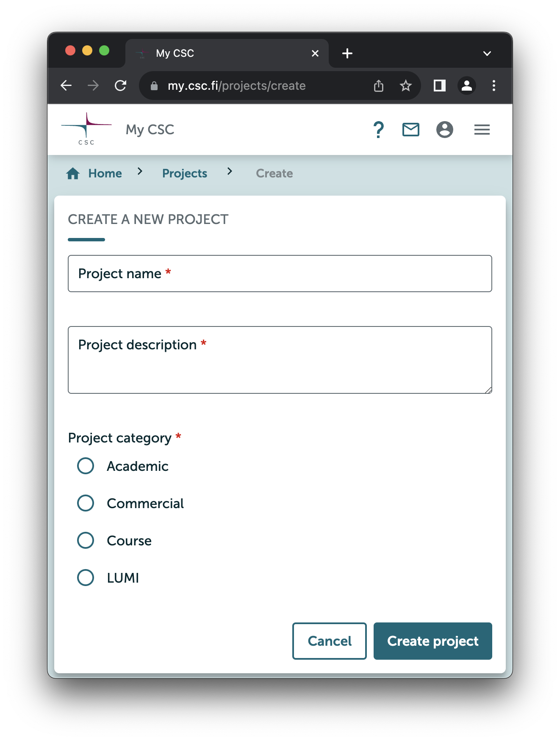Open the user account icon
Image resolution: width=560 pixels, height=741 pixels.
coord(445,130)
